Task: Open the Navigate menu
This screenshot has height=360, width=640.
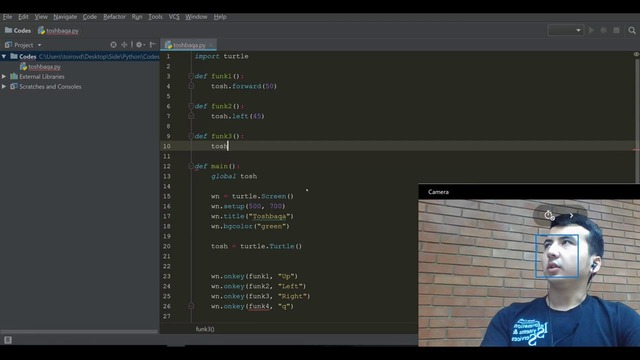Action: click(x=65, y=17)
